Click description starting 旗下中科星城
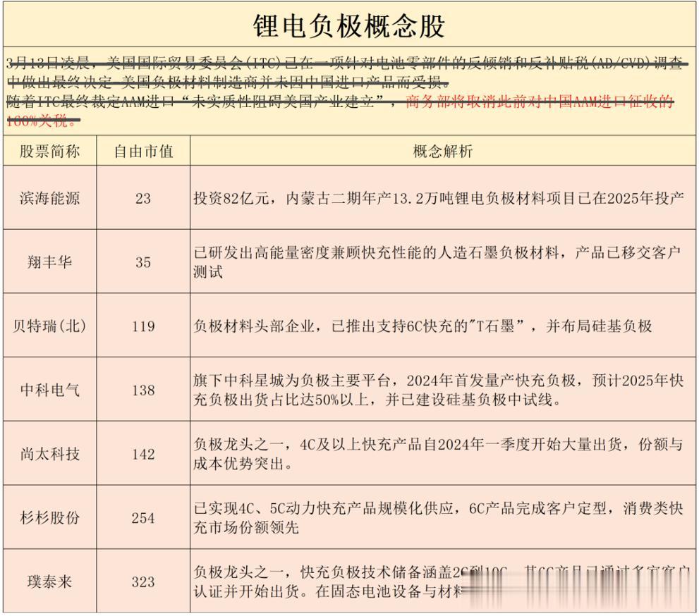The height and width of the screenshot is (616, 699). pyautogui.click(x=439, y=390)
